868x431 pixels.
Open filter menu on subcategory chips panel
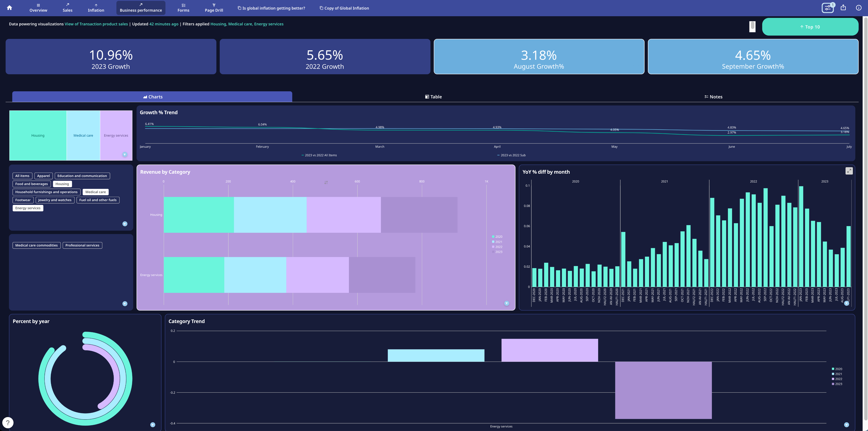125,304
